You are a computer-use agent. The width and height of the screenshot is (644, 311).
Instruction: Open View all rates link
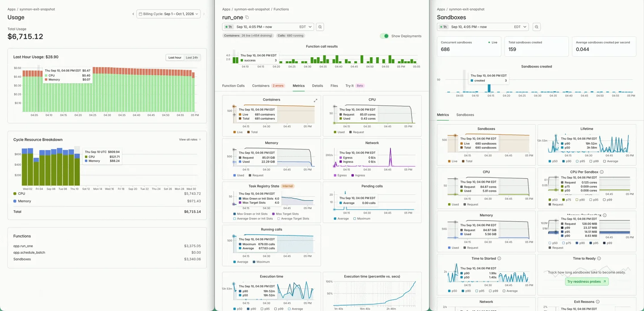[x=190, y=139]
